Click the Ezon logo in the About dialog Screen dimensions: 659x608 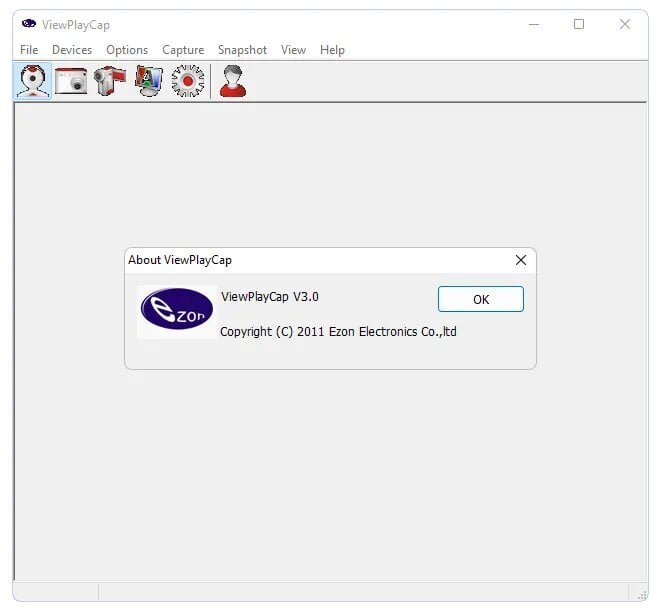pyautogui.click(x=177, y=309)
